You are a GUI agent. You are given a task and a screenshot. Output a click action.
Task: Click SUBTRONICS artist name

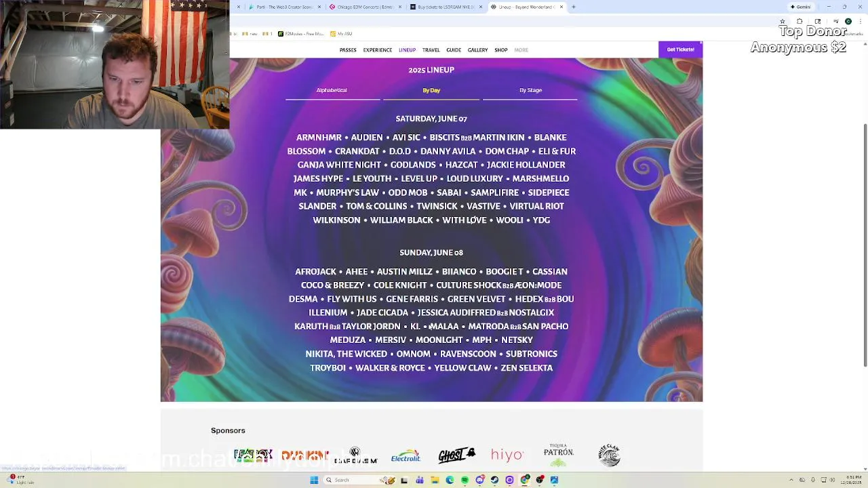click(531, 354)
